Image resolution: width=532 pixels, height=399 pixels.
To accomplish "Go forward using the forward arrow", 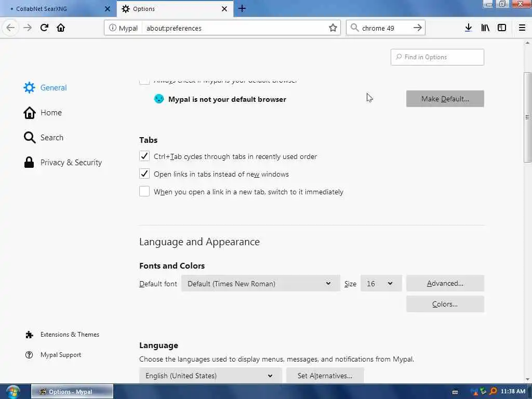I will click(28, 28).
